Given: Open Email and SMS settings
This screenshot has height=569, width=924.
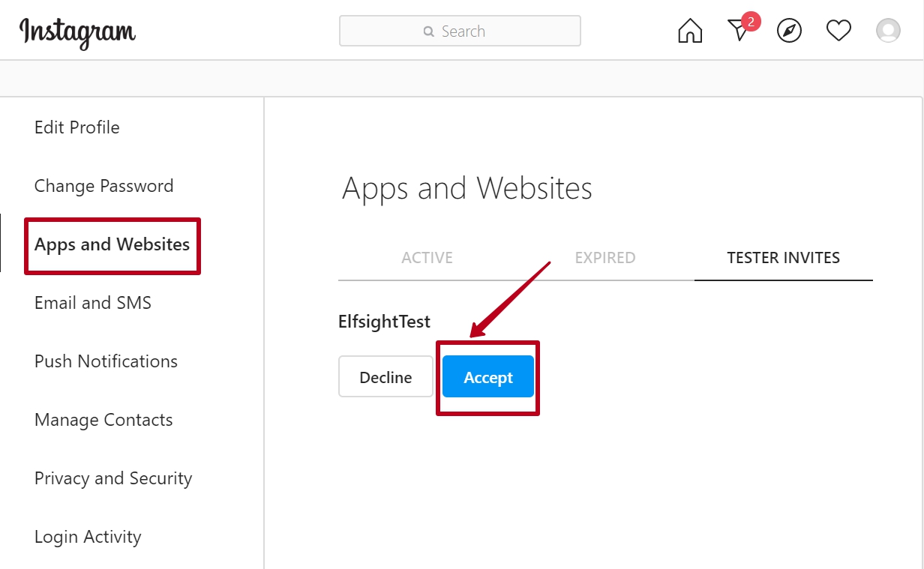Looking at the screenshot, I should pos(93,303).
